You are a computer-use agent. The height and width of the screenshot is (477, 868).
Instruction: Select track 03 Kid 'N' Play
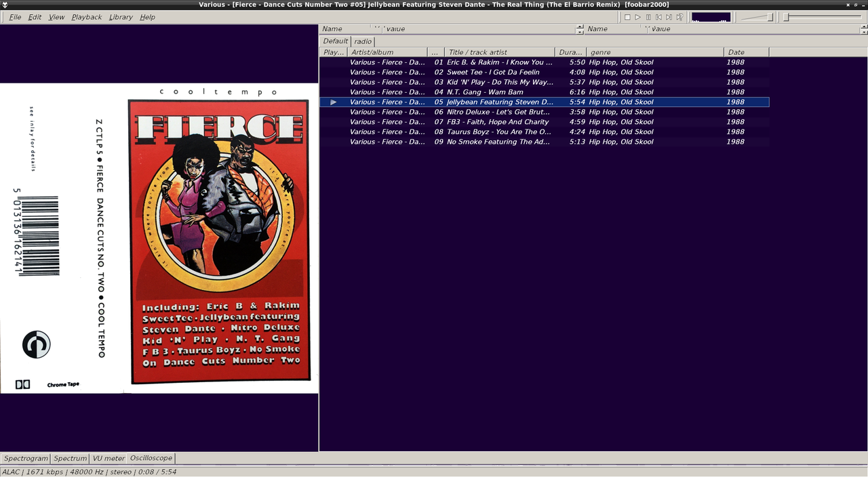[544, 82]
